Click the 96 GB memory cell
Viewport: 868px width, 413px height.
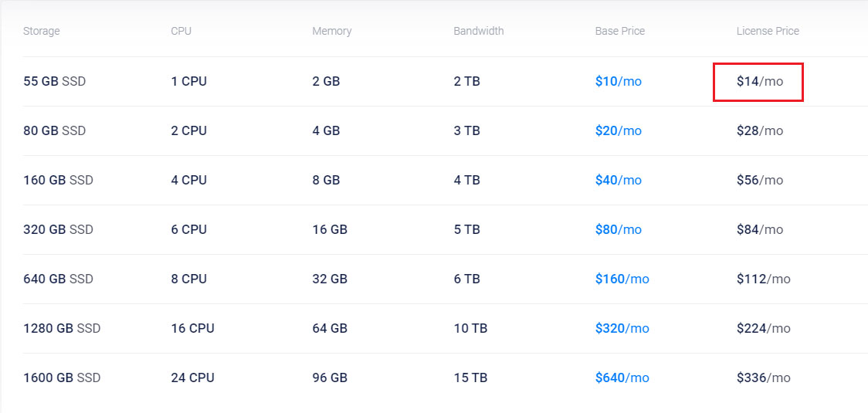click(330, 377)
